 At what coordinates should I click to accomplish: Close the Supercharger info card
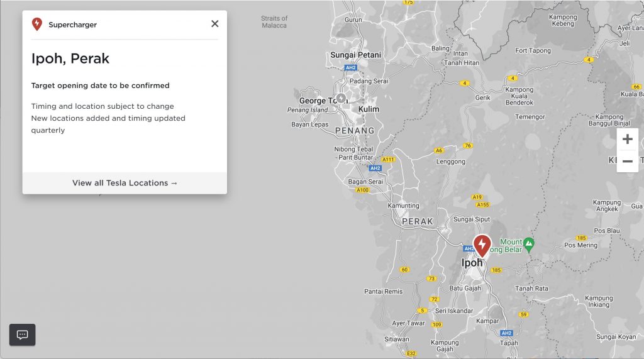pos(215,24)
